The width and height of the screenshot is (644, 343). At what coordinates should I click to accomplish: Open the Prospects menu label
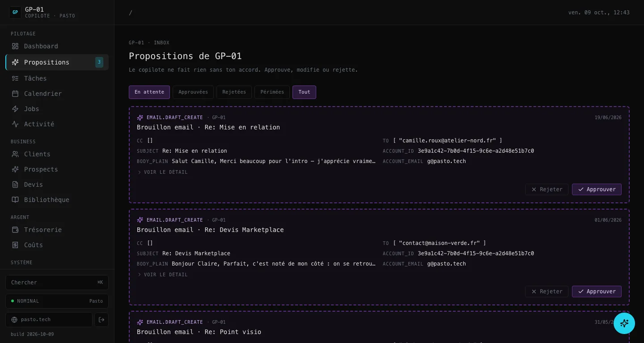(41, 169)
